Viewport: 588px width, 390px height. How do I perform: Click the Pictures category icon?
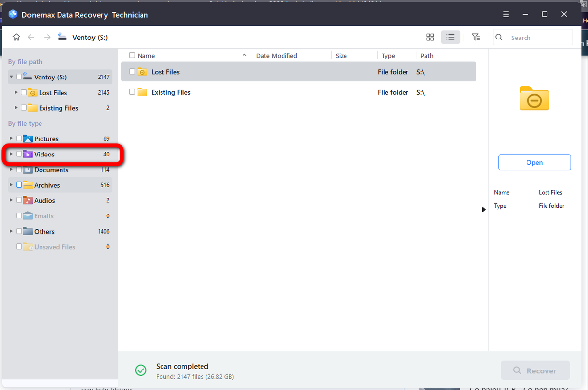coord(28,139)
